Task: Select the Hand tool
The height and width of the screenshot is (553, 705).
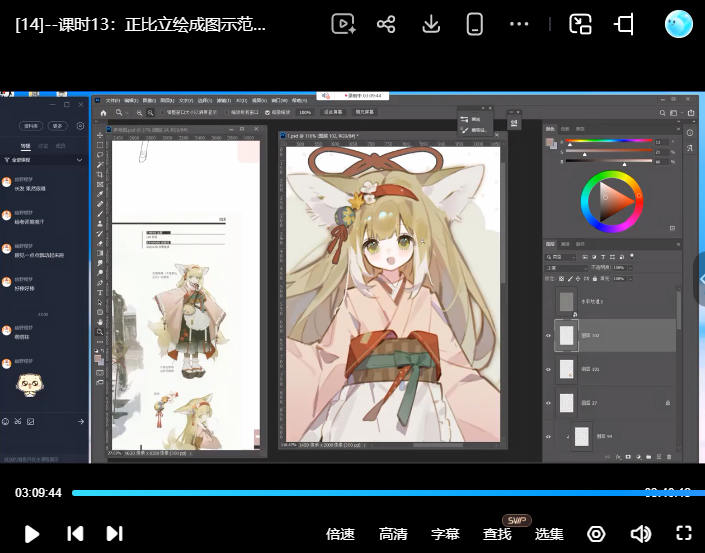Action: pyautogui.click(x=100, y=322)
